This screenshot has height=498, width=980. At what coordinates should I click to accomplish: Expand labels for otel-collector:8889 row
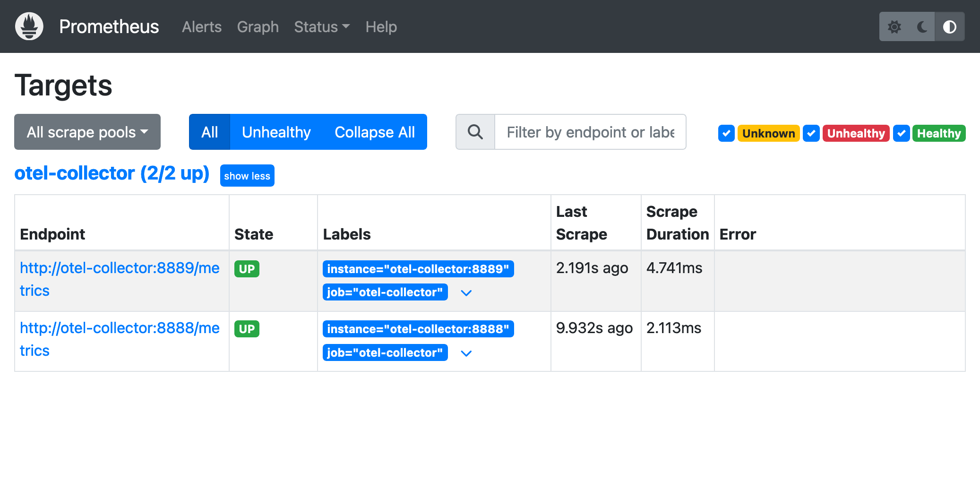(x=466, y=293)
